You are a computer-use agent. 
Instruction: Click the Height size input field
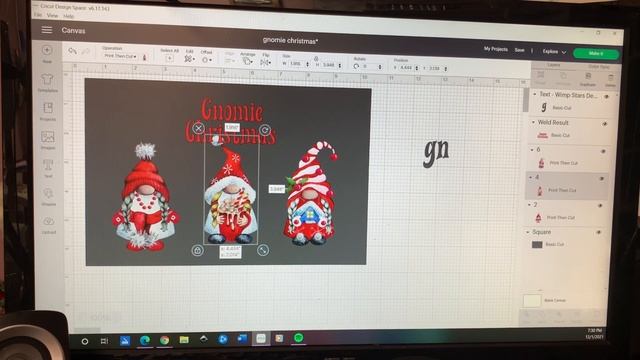[x=331, y=65]
